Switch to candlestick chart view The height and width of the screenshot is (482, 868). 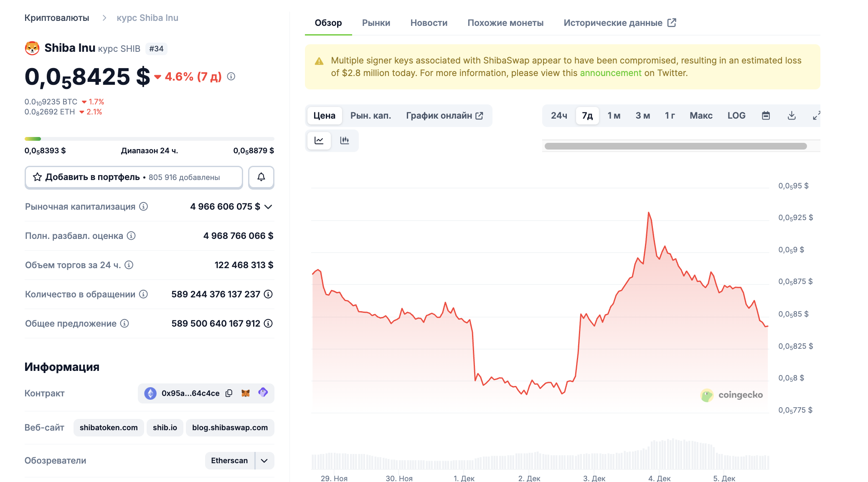click(x=345, y=140)
